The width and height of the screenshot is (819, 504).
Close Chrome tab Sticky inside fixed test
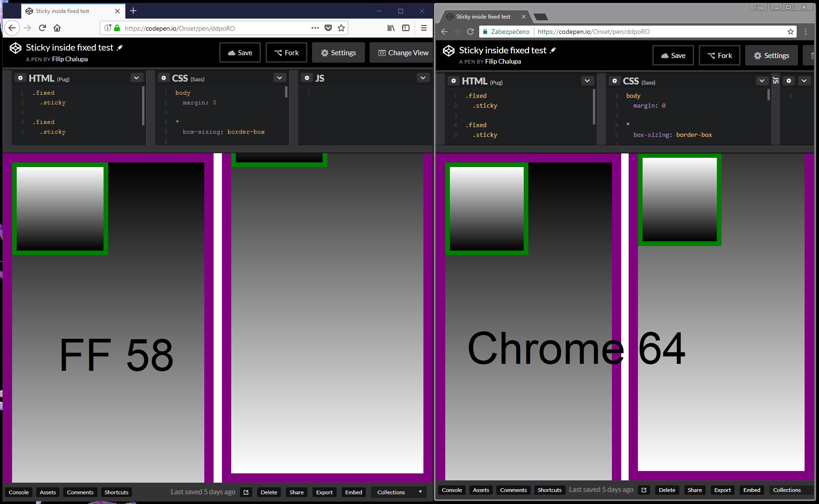tap(524, 17)
